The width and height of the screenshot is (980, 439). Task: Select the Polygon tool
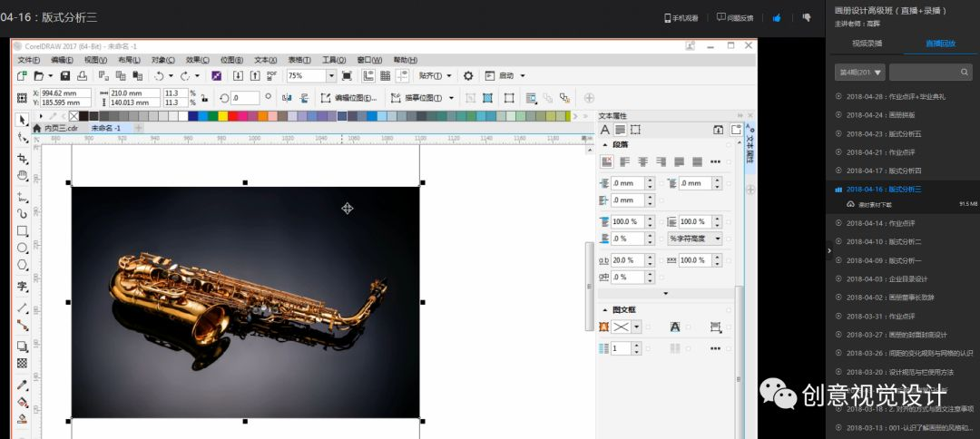point(23,264)
